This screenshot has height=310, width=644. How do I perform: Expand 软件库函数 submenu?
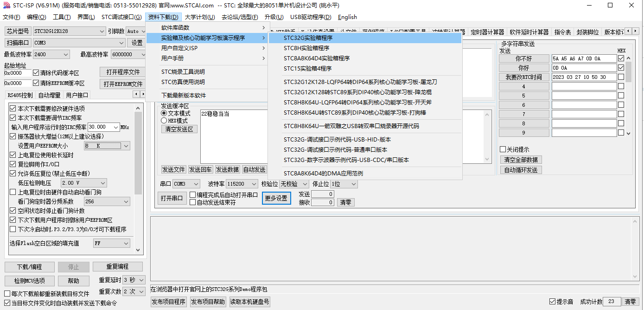[207, 27]
